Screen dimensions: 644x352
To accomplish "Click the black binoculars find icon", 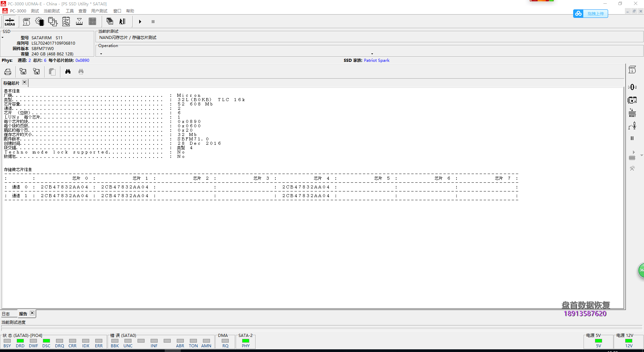I will pos(68,72).
